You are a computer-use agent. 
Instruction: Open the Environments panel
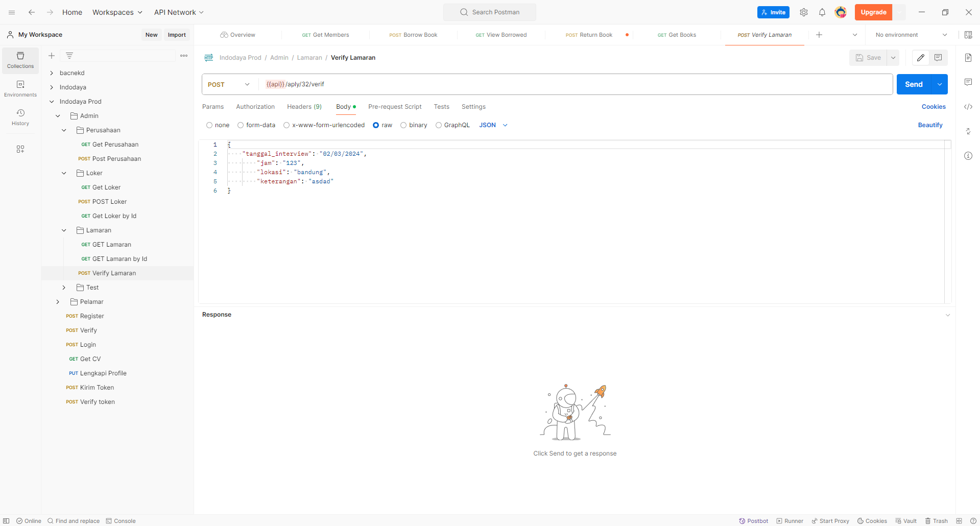[20, 88]
